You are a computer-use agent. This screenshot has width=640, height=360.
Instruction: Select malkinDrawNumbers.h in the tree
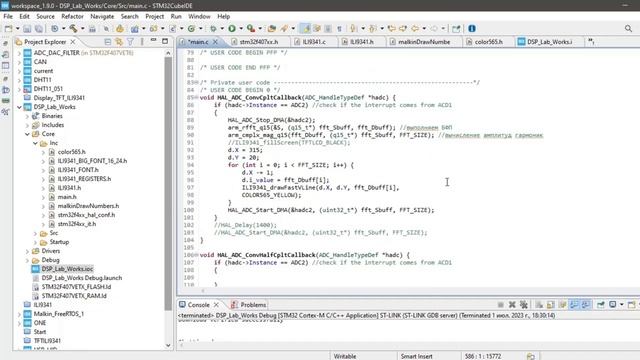coord(88,206)
